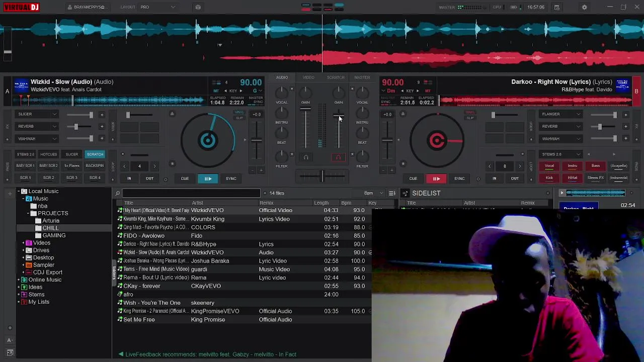Move the crossfader

pos(322,175)
